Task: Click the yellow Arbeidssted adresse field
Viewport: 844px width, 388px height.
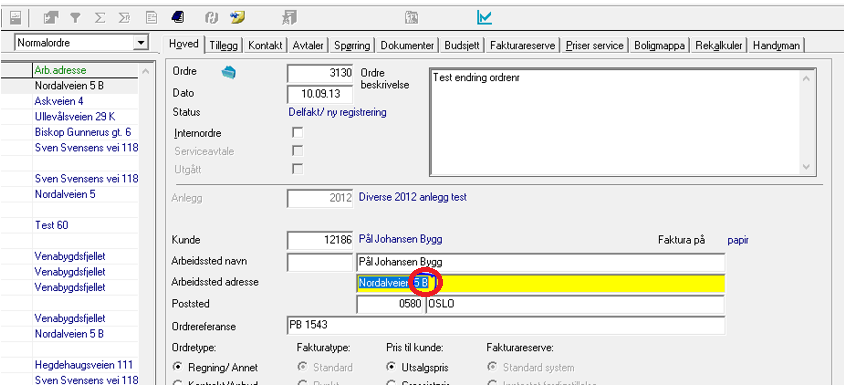Action: point(540,283)
